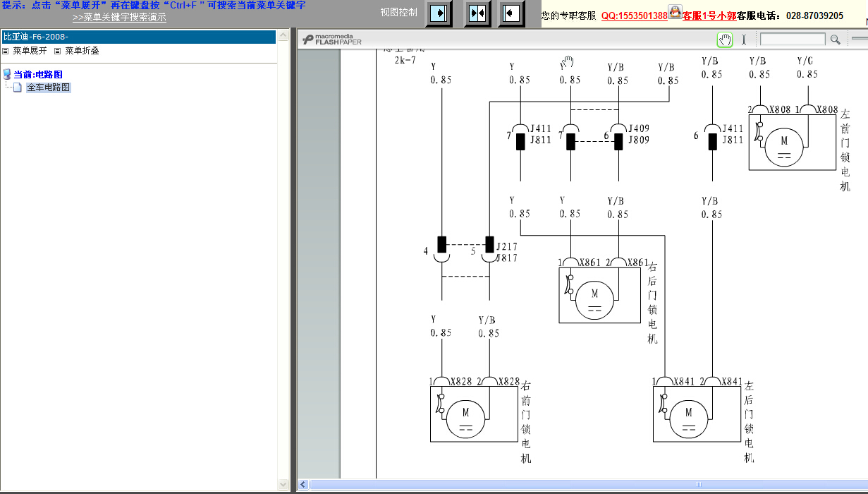Click the Macromedia FlashPaper logo
Viewport: 868px width, 494px height.
point(332,40)
